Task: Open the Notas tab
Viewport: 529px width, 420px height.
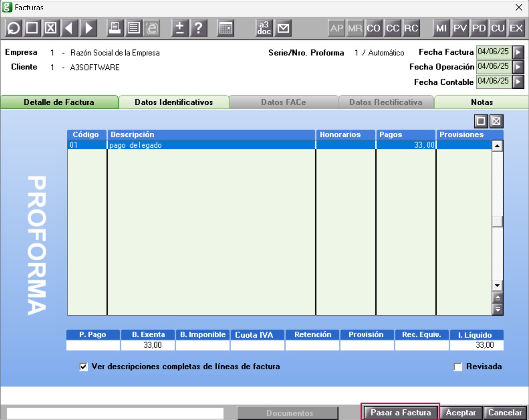Action: 482,102
